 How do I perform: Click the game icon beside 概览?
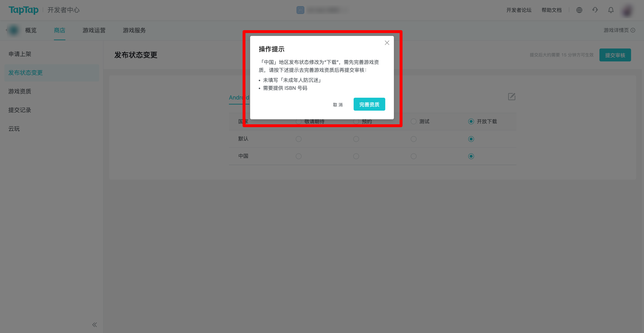(13, 30)
